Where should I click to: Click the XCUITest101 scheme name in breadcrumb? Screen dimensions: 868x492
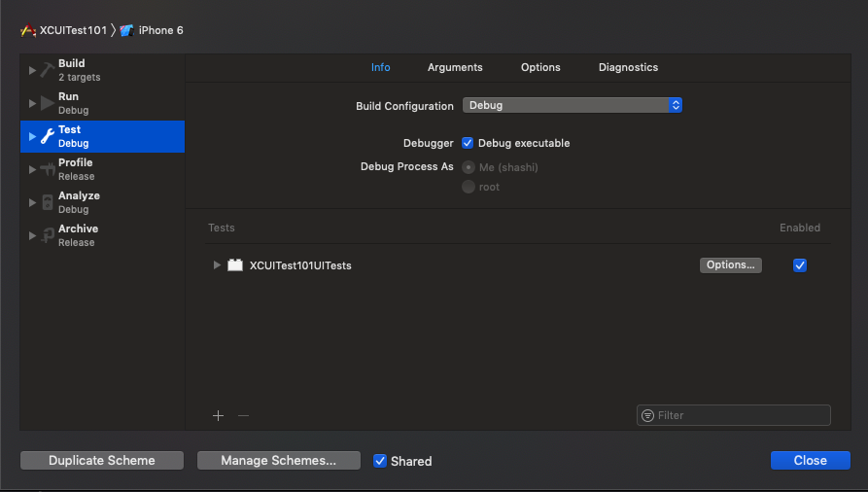73,30
